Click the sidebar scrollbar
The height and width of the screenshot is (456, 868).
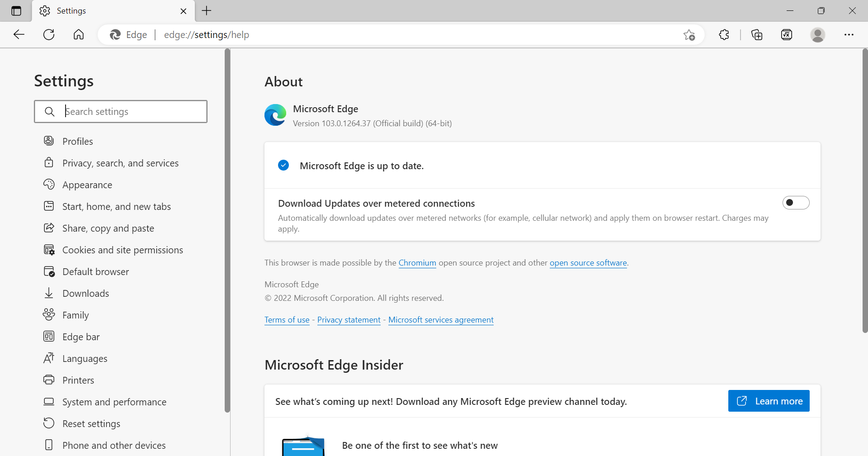click(x=227, y=231)
